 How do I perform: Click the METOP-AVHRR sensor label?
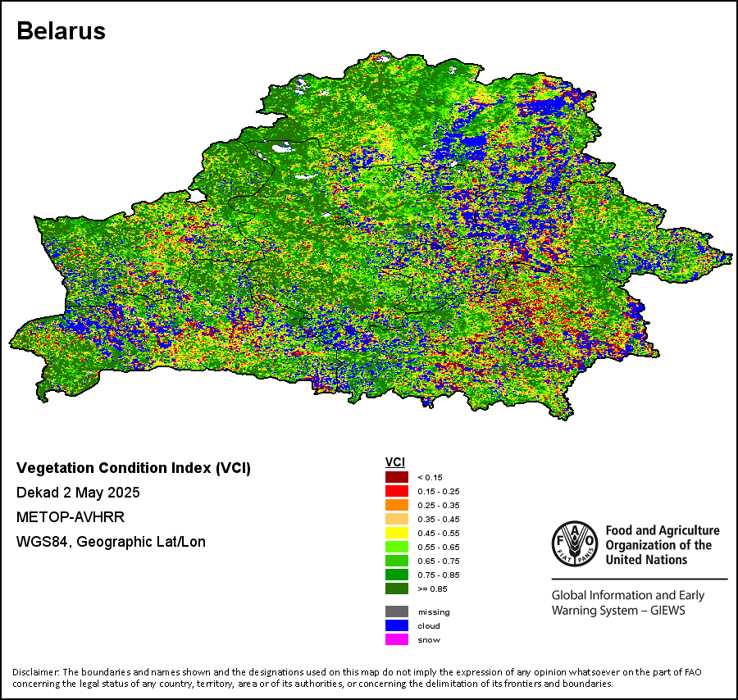[x=71, y=517]
